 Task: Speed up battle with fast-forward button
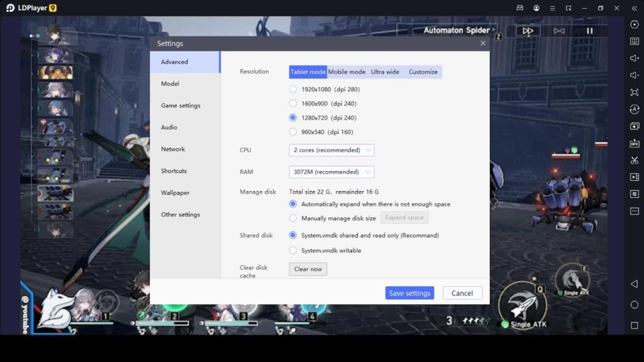[x=528, y=31]
